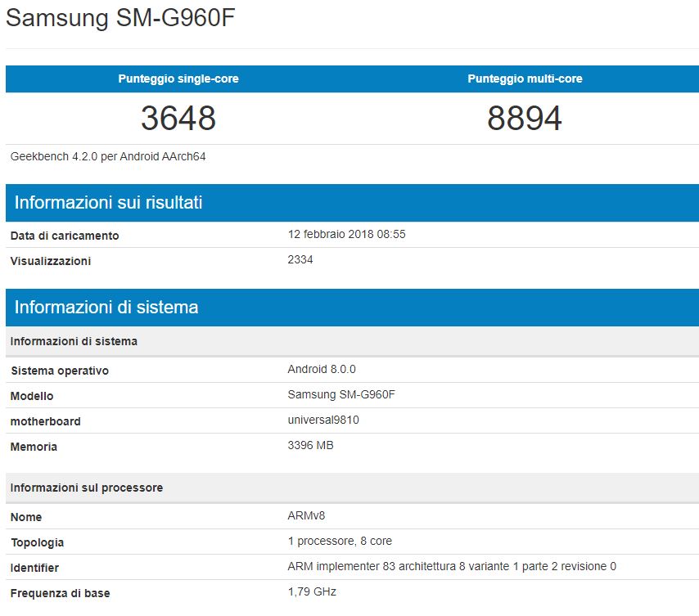Click the Android 8.0.0 value
The height and width of the screenshot is (616, 699).
click(x=322, y=369)
